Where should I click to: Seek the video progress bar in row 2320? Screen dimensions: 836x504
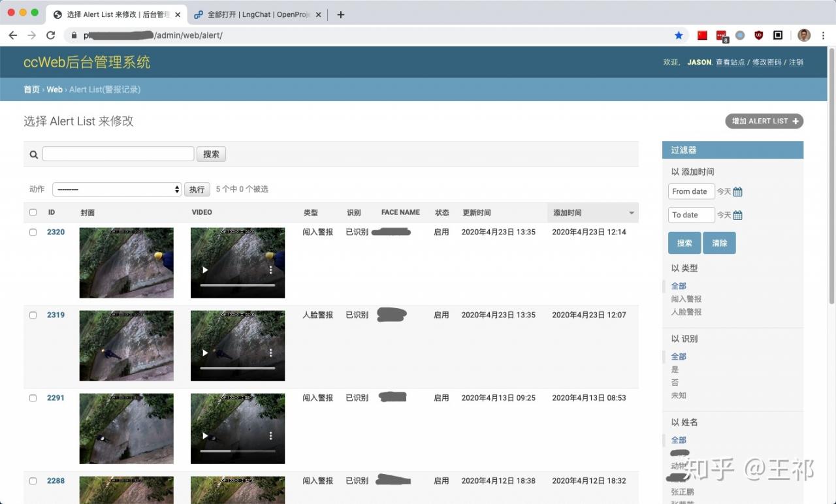[x=237, y=285]
